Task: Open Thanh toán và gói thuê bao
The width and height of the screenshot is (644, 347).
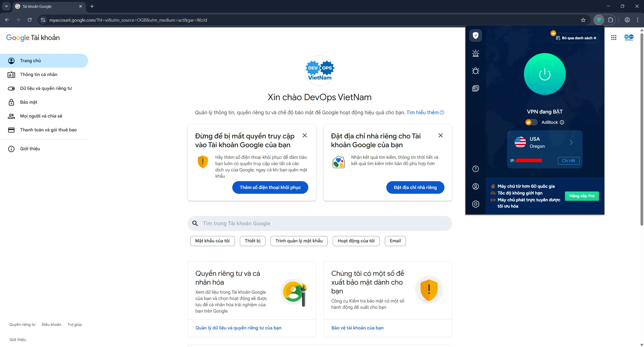Action: point(44,130)
